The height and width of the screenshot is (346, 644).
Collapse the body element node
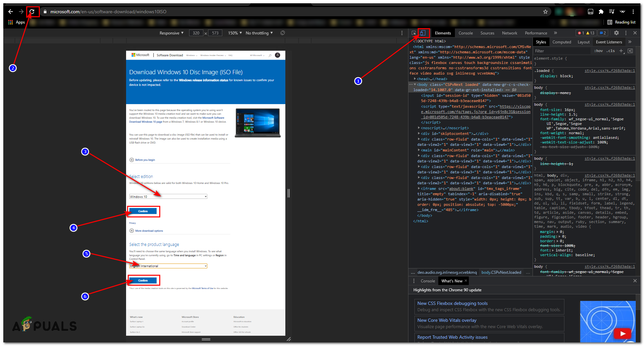(415, 85)
